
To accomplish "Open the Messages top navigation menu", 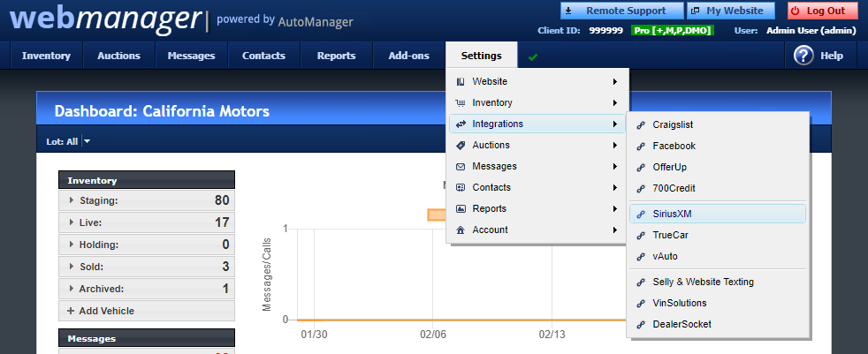I will [x=191, y=56].
